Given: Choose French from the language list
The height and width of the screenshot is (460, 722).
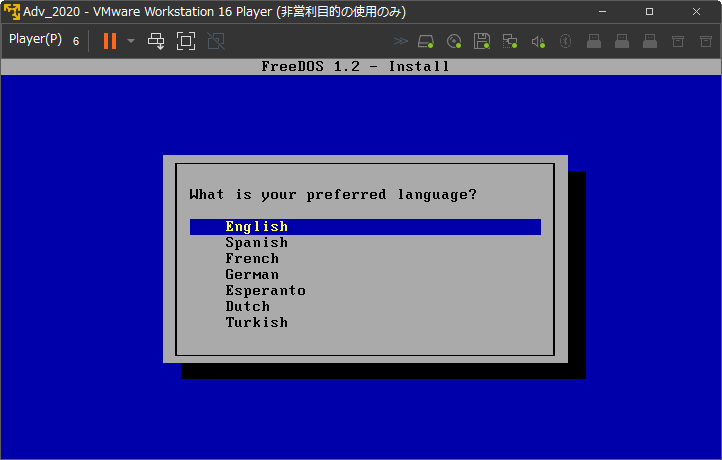Looking at the screenshot, I should point(252,258).
